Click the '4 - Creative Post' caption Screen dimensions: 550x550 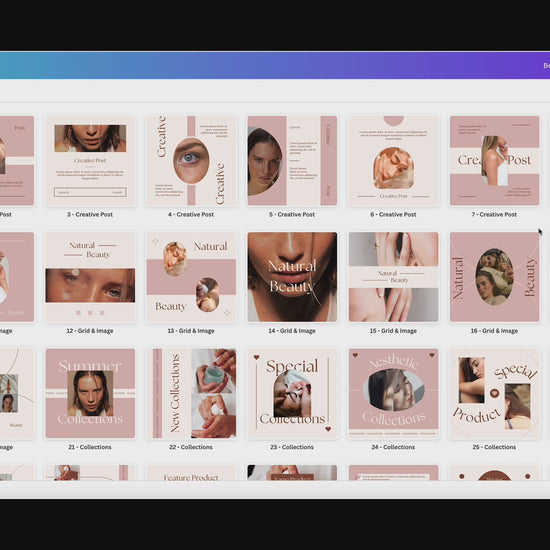click(191, 214)
